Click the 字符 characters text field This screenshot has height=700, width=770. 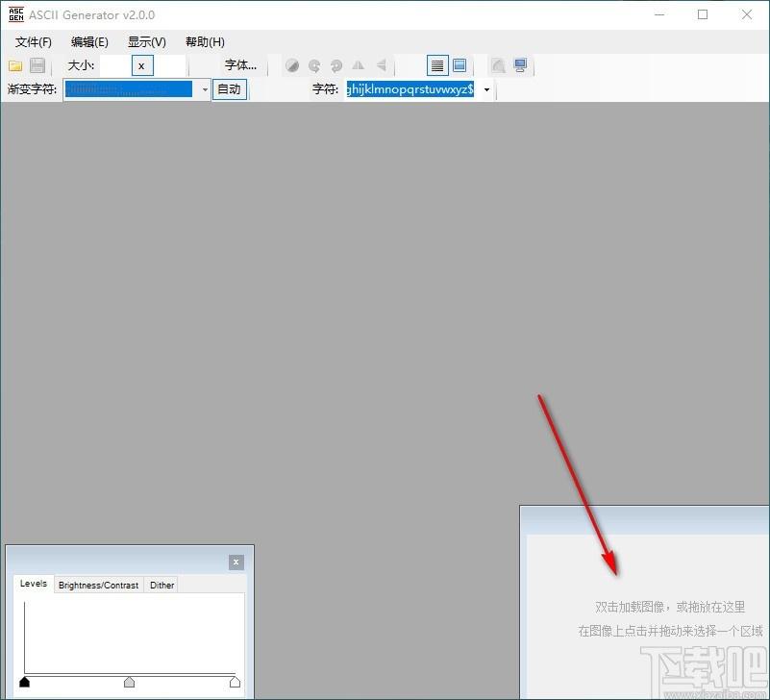[410, 89]
